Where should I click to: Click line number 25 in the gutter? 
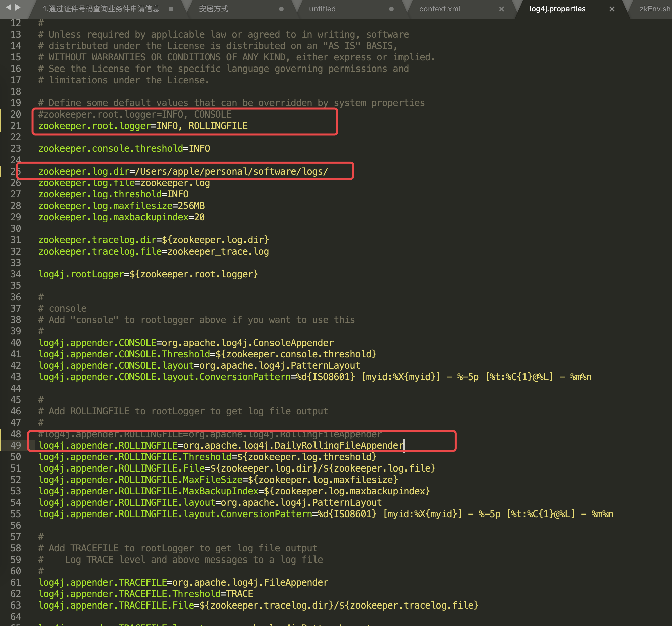(16, 171)
